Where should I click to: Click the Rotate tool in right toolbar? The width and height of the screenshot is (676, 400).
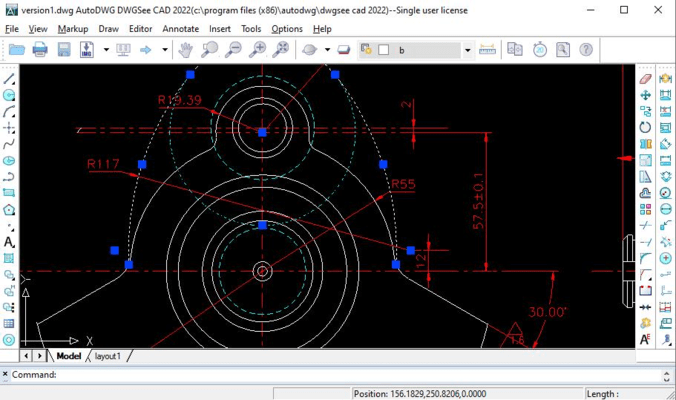click(645, 127)
